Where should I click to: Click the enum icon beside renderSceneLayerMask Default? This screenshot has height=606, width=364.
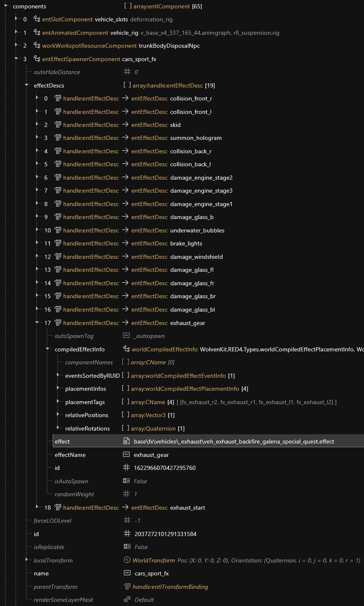[127, 600]
